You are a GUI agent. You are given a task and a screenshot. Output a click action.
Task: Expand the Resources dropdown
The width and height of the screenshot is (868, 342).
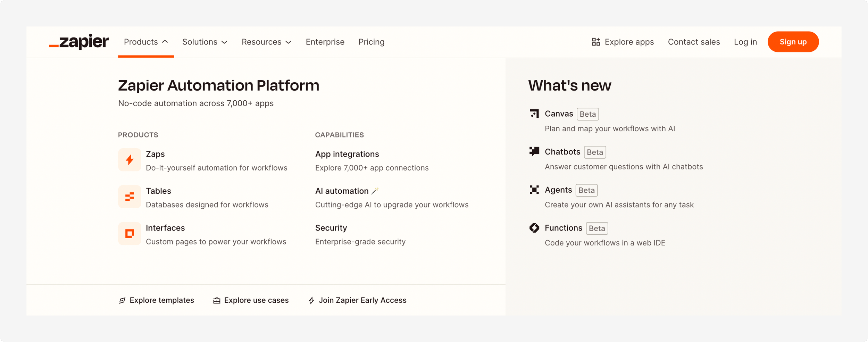[266, 42]
